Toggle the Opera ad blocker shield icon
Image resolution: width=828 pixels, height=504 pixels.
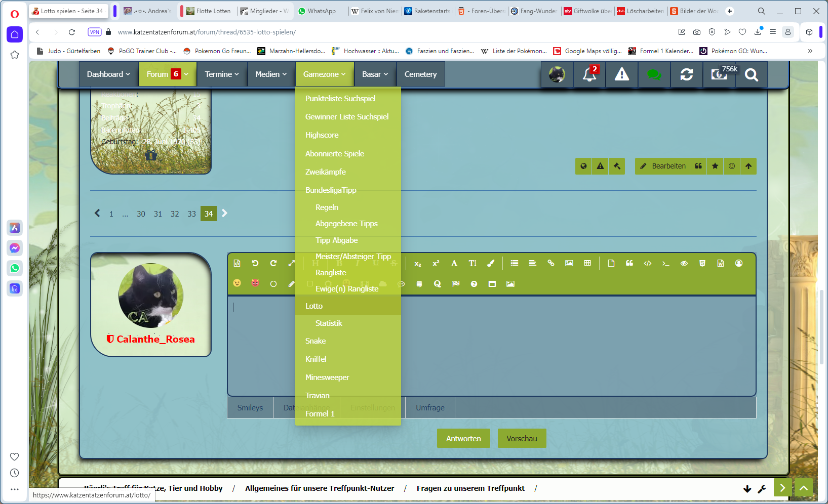[x=712, y=32]
